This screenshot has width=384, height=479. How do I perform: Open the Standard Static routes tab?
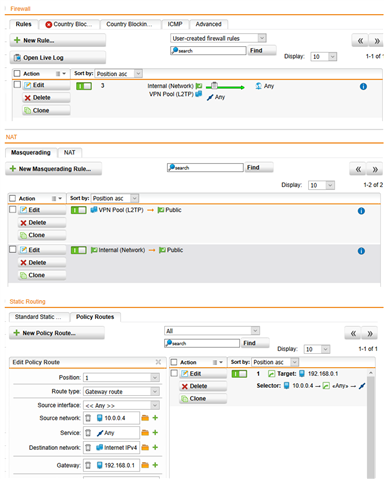pyautogui.click(x=38, y=317)
